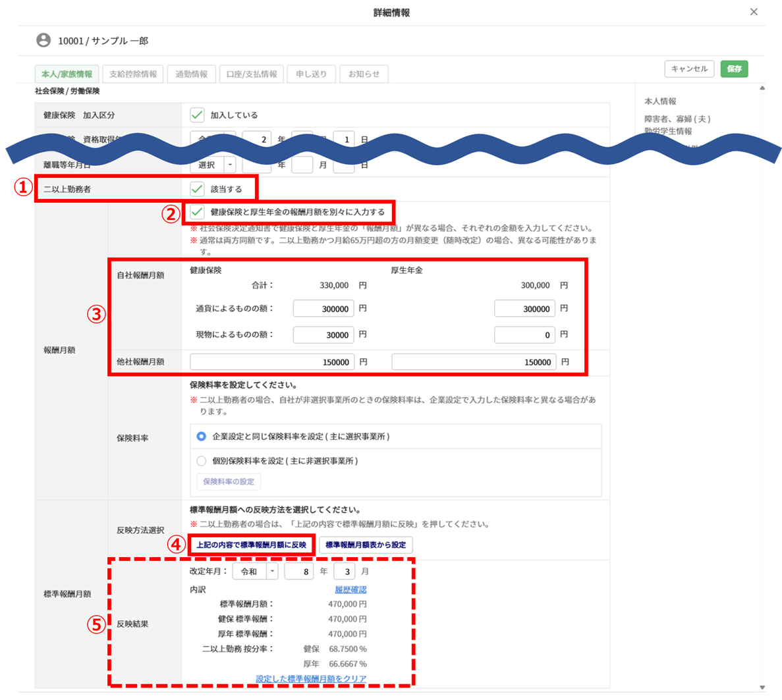This screenshot has height=700, width=782.
Task: Click 標準報酬月額表から設定 button
Action: (x=366, y=545)
